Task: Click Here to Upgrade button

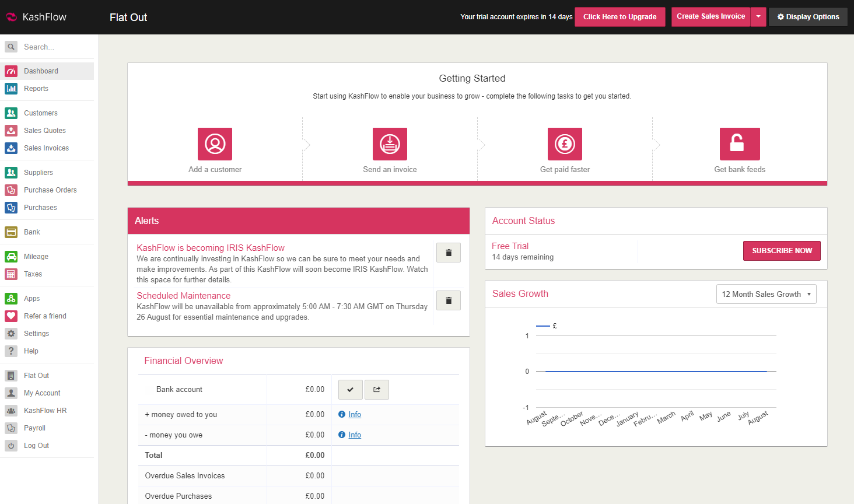Action: pyautogui.click(x=619, y=17)
